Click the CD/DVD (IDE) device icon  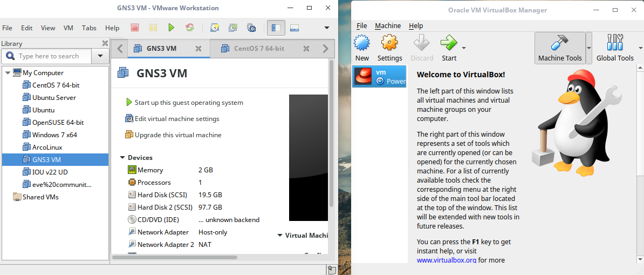[132, 219]
